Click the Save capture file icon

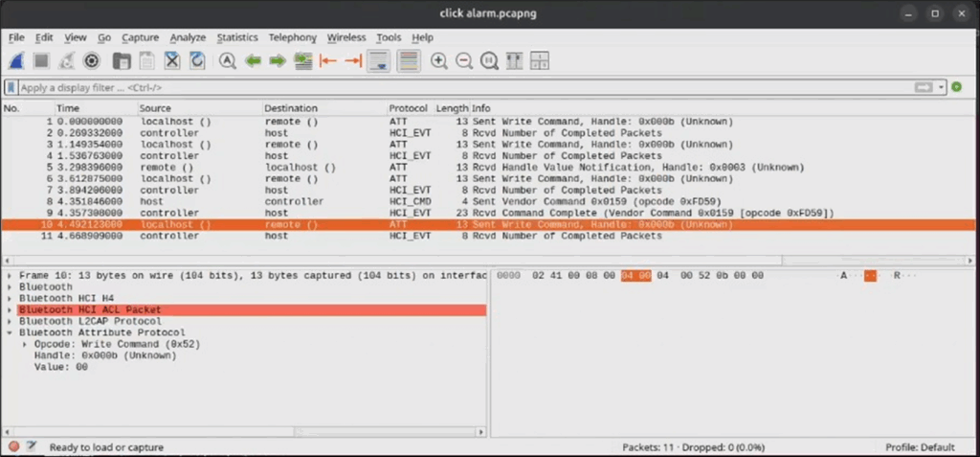point(146,60)
